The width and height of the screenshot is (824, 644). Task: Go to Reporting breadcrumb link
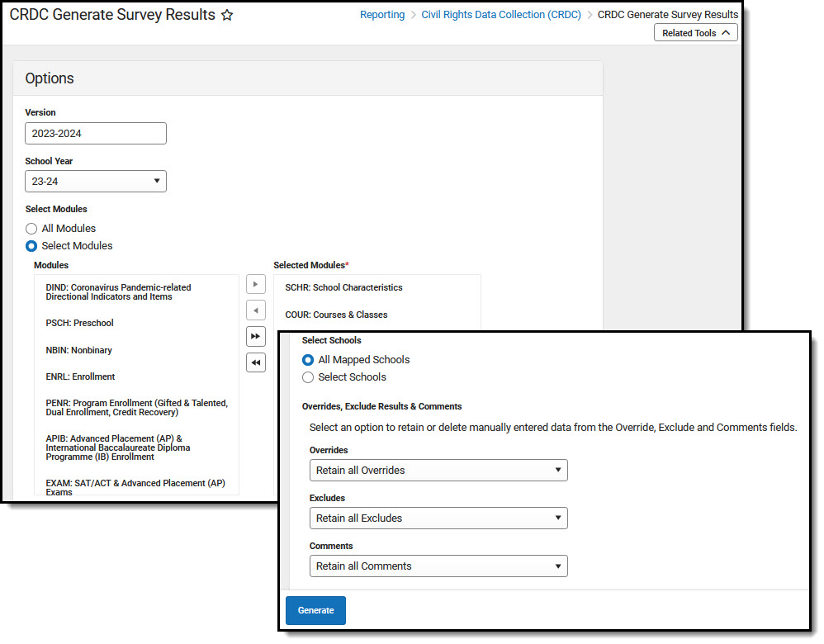(x=382, y=15)
